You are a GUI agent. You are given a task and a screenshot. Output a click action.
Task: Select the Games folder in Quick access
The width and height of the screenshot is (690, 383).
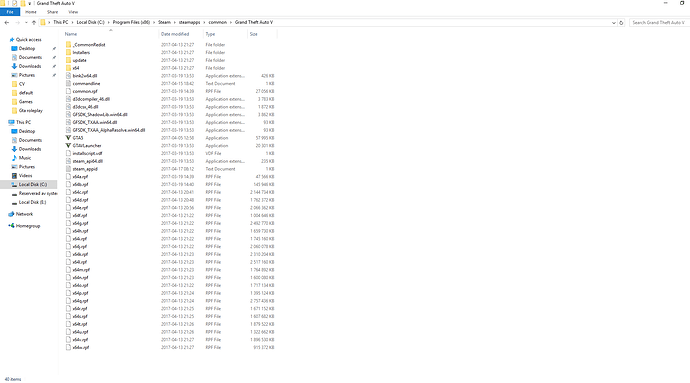[26, 102]
